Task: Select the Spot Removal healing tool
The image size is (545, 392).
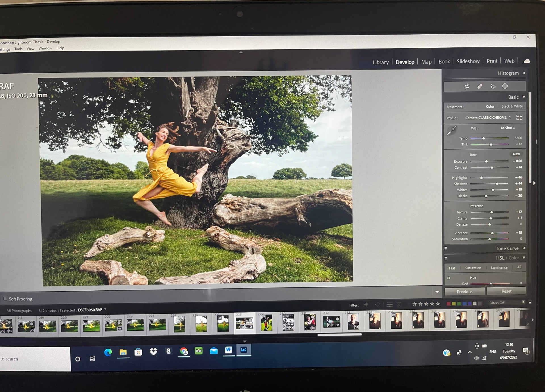Action: click(x=480, y=87)
